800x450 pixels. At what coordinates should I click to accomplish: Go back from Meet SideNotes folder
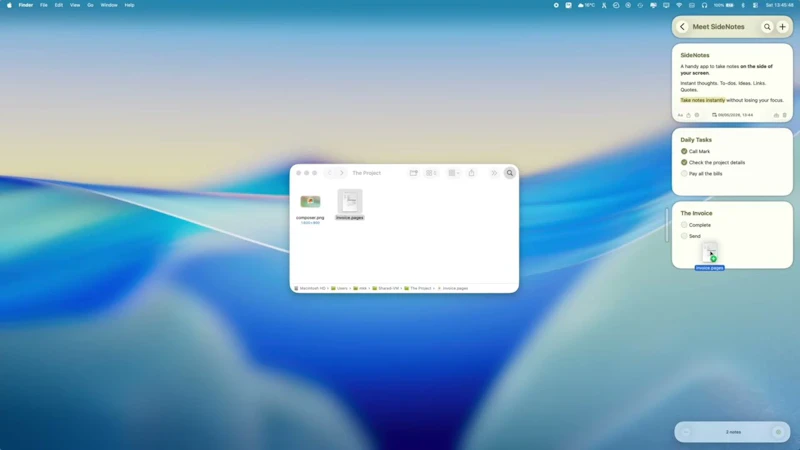click(x=682, y=27)
